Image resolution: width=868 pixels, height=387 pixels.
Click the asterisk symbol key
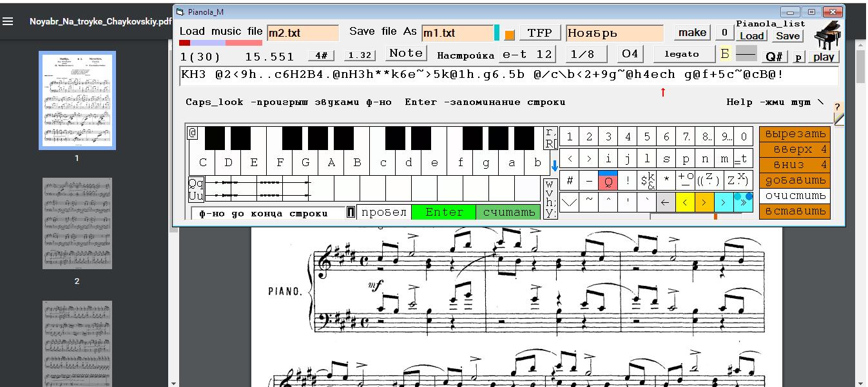coord(666,181)
